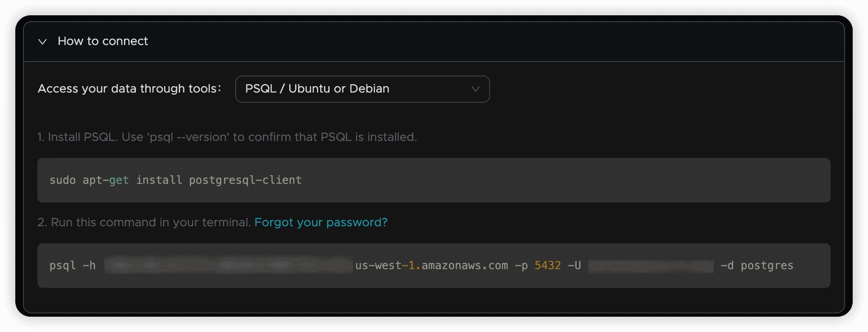Click the blurred hostname in psql command
The width and height of the screenshot is (868, 332).
click(228, 266)
